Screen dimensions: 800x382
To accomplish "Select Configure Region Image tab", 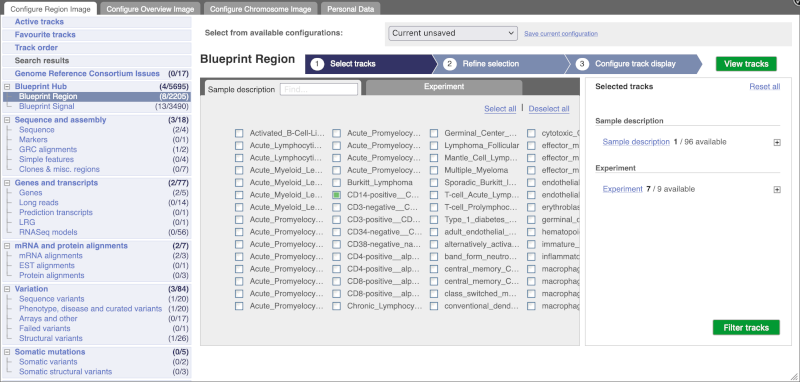I will (x=50, y=9).
